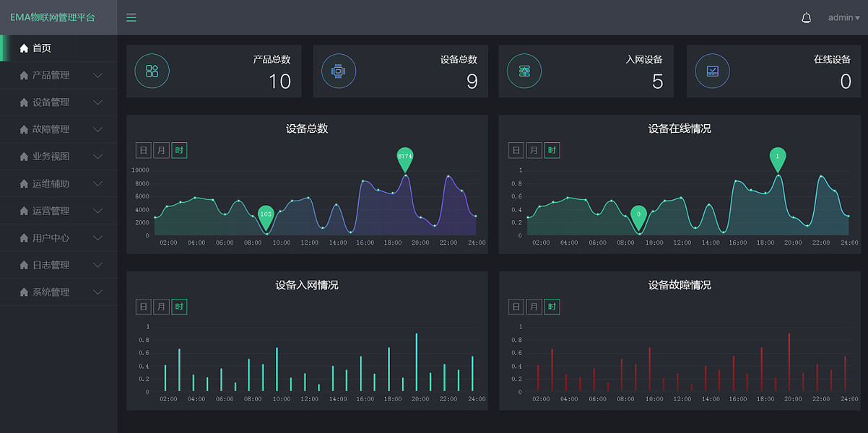868x433 pixels.
Task: Click the home icon beside 产品管理
Action: (x=24, y=75)
